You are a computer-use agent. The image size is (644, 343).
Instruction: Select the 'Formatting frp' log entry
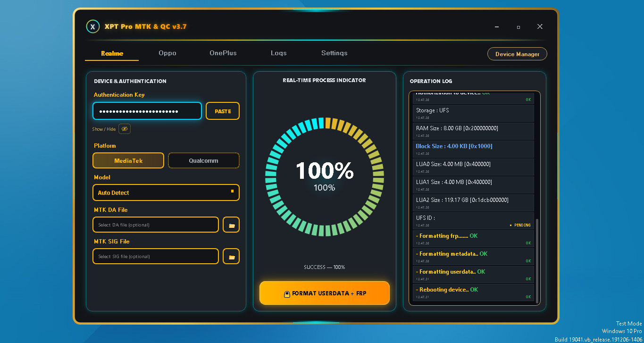[473, 239]
